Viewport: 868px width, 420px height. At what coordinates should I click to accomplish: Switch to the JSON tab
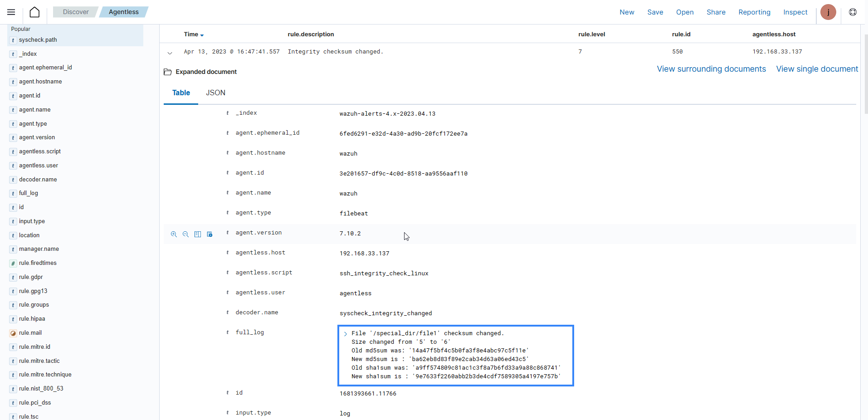[x=215, y=93]
